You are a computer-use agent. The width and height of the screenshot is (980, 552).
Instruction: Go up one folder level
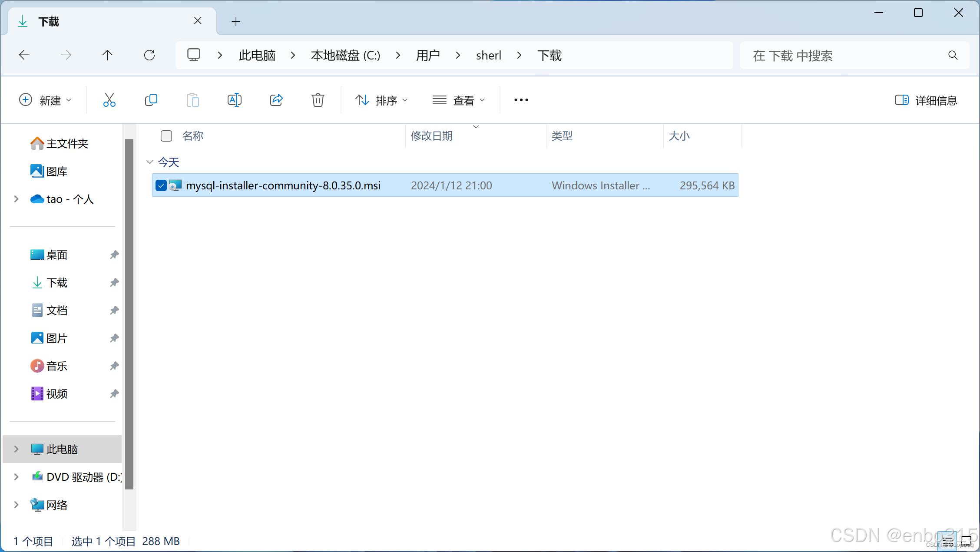pos(107,55)
